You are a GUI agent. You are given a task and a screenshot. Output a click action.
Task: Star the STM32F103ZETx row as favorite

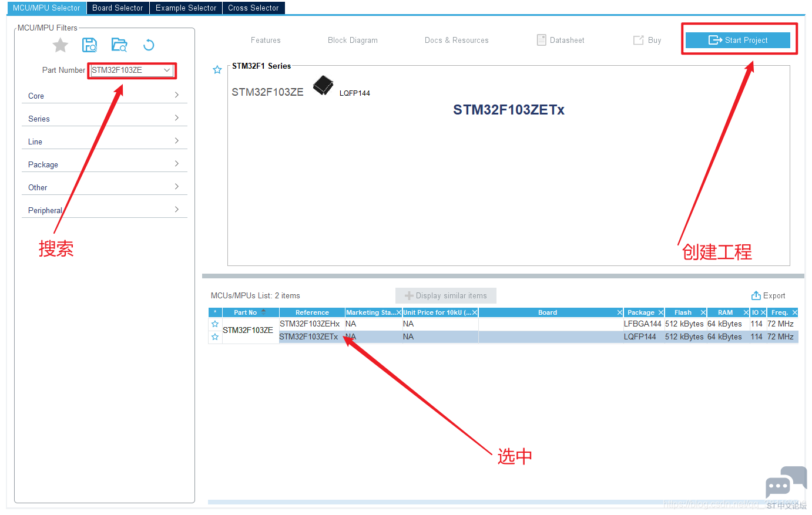coord(215,337)
